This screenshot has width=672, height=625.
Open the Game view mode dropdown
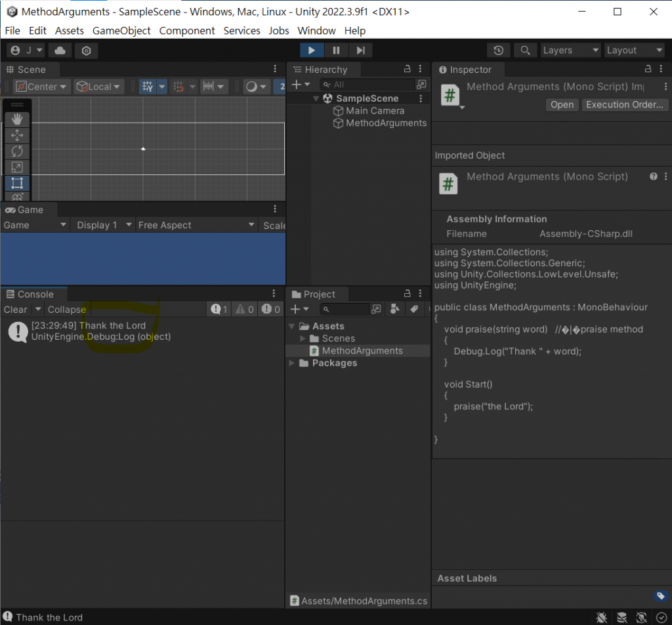(35, 225)
